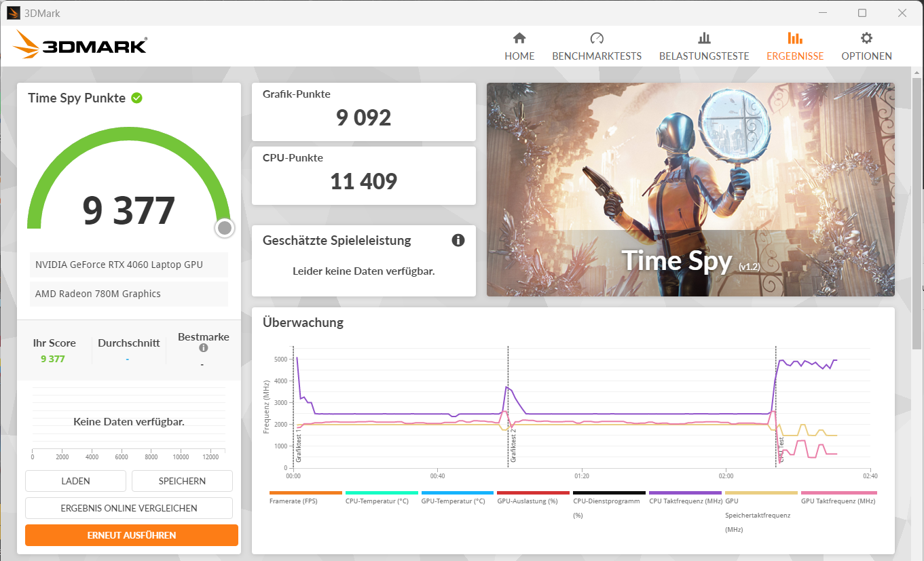Image resolution: width=924 pixels, height=561 pixels.
Task: Click the green validation checkmark icon
Action: [x=136, y=98]
